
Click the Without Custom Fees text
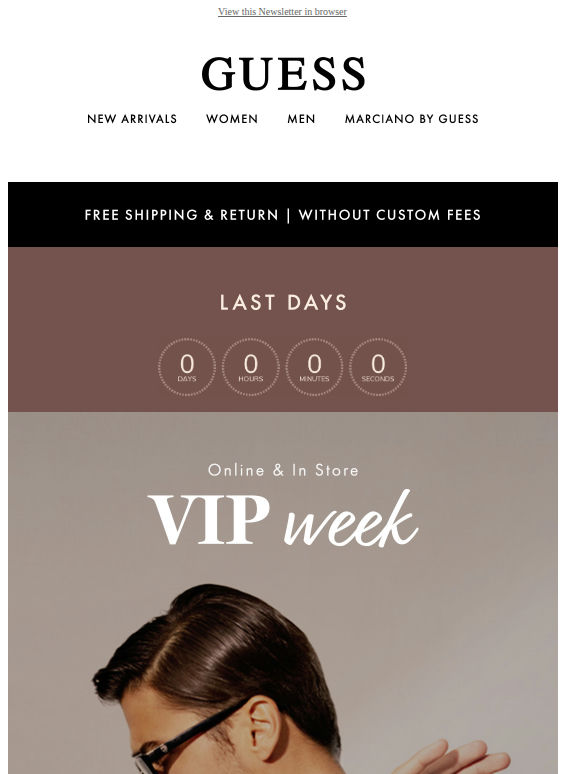point(389,215)
